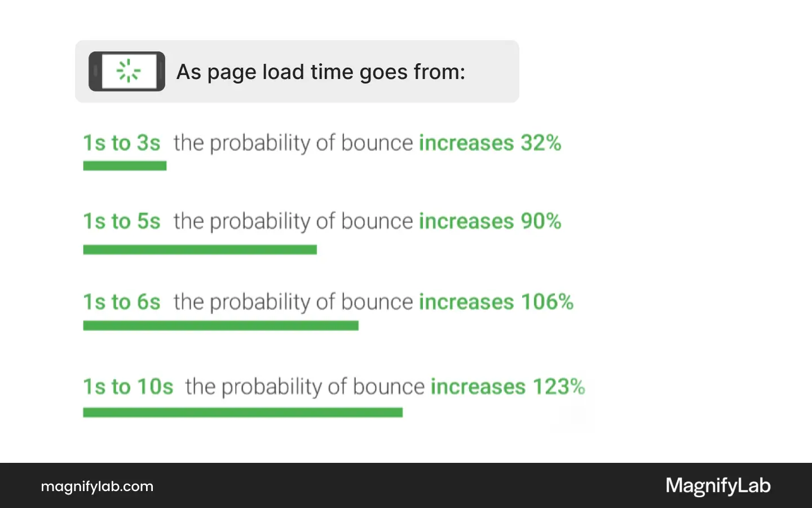Click the 'increases 123%' text
Screen dimensions: 812x508
pos(508,387)
